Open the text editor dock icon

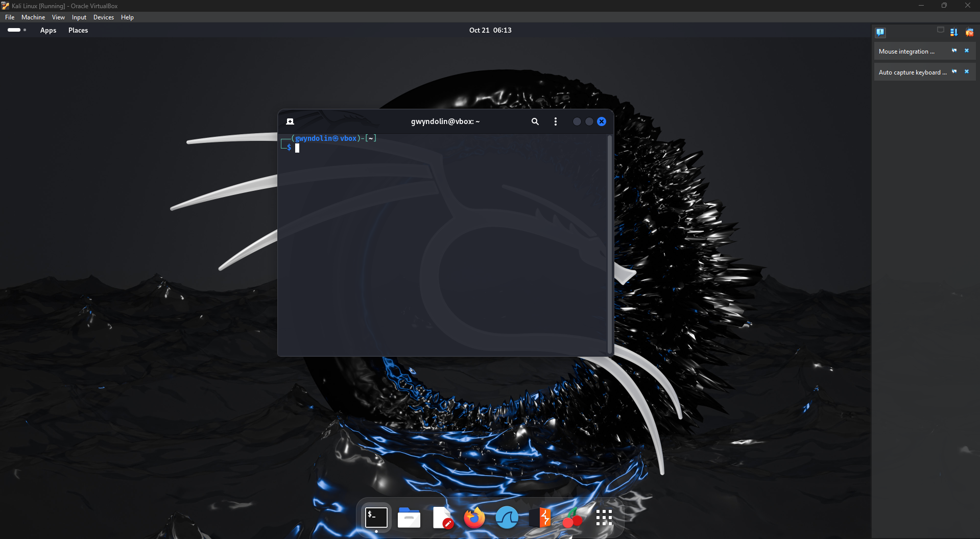point(442,518)
